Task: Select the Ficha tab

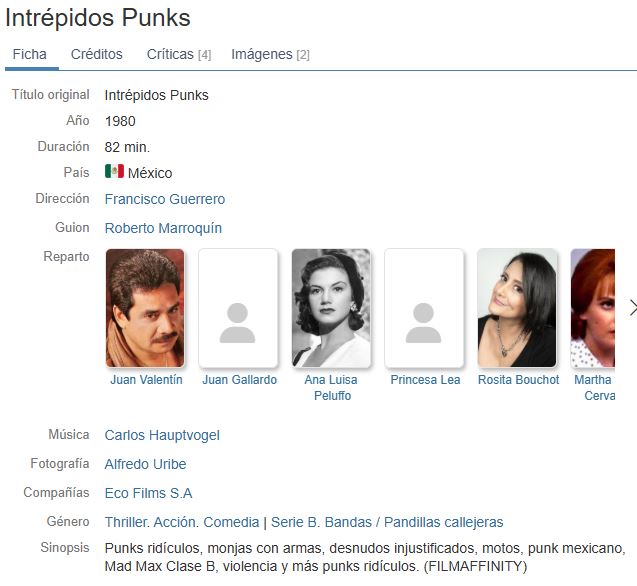Action: click(x=29, y=54)
